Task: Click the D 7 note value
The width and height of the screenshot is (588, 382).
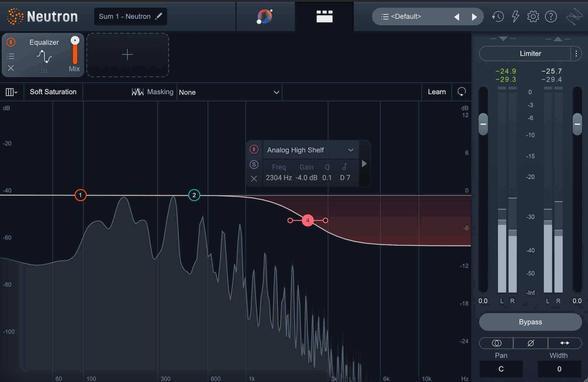Action: click(x=345, y=178)
